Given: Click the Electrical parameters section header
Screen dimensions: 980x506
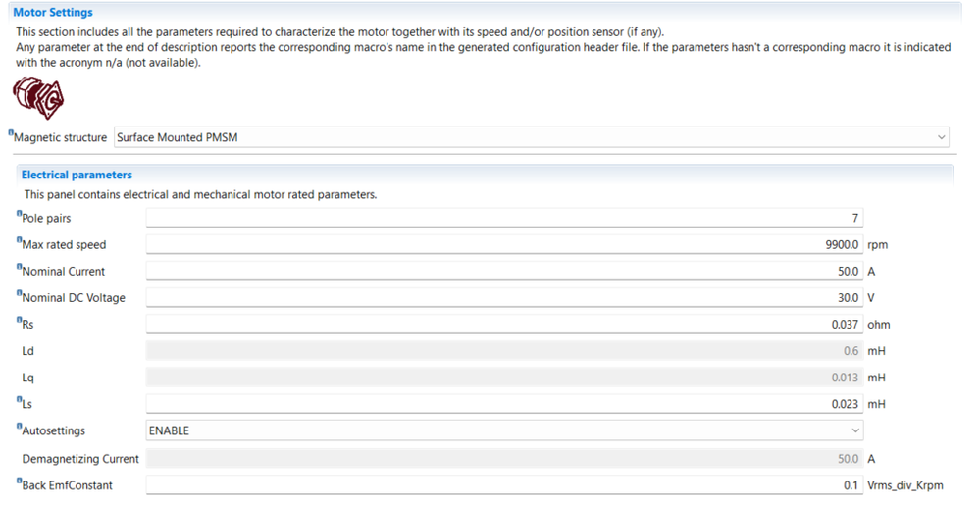Looking at the screenshot, I should pyautogui.click(x=77, y=175).
